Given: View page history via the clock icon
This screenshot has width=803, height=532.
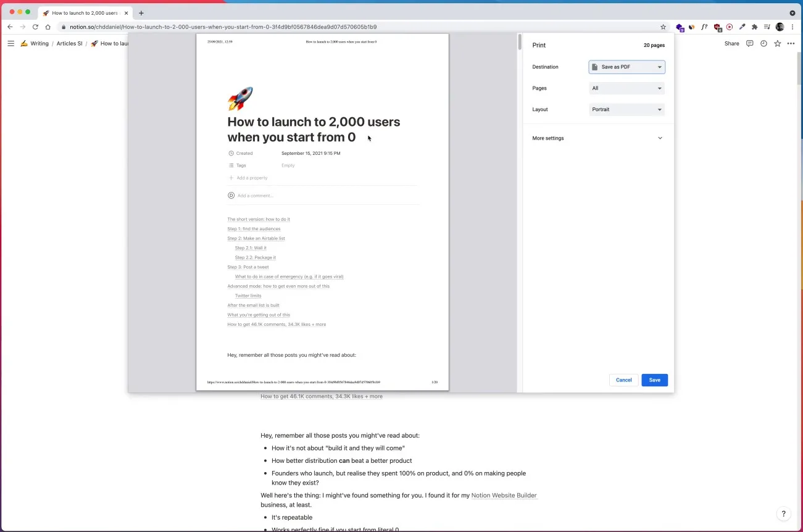Looking at the screenshot, I should (x=763, y=43).
